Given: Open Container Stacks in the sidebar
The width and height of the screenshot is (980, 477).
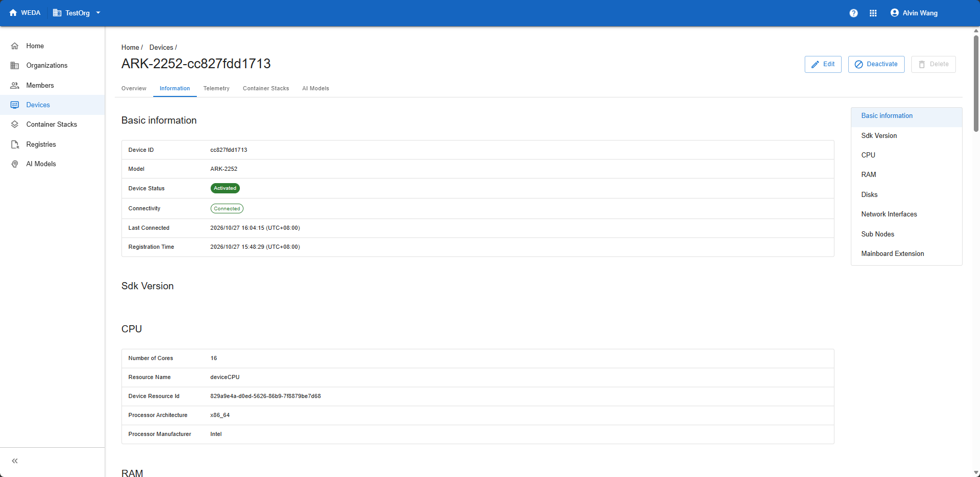Looking at the screenshot, I should click(x=52, y=125).
